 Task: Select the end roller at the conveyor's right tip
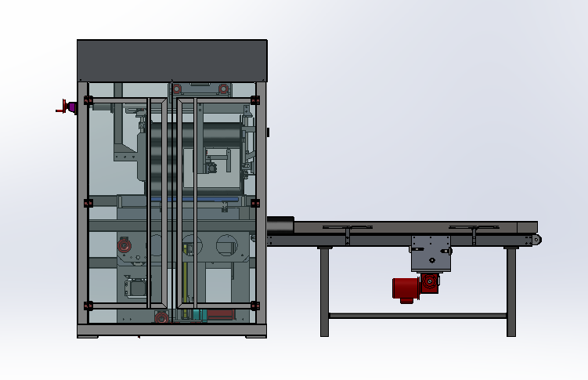[537, 239]
